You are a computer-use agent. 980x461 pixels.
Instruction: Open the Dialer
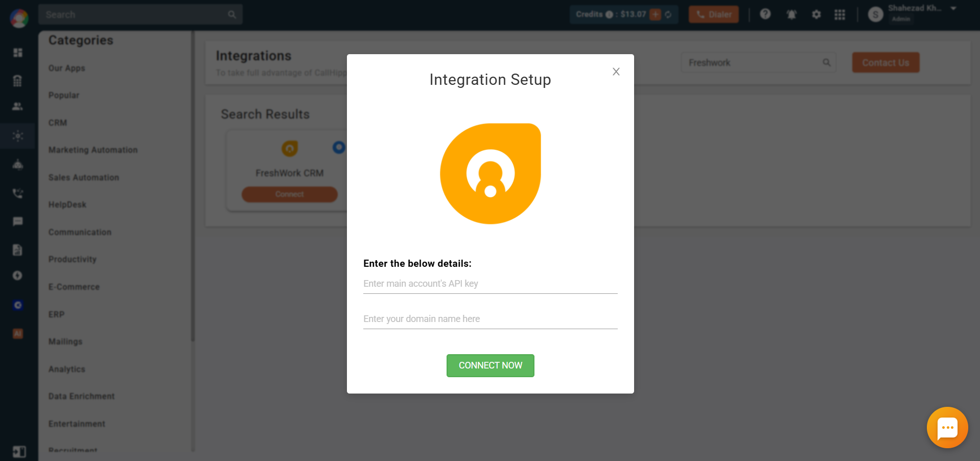coord(714,14)
